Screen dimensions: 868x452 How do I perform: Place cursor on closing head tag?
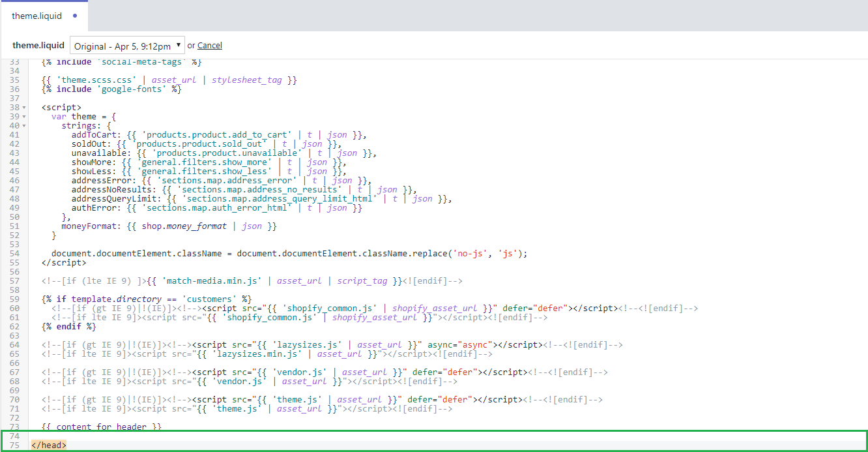coord(49,445)
